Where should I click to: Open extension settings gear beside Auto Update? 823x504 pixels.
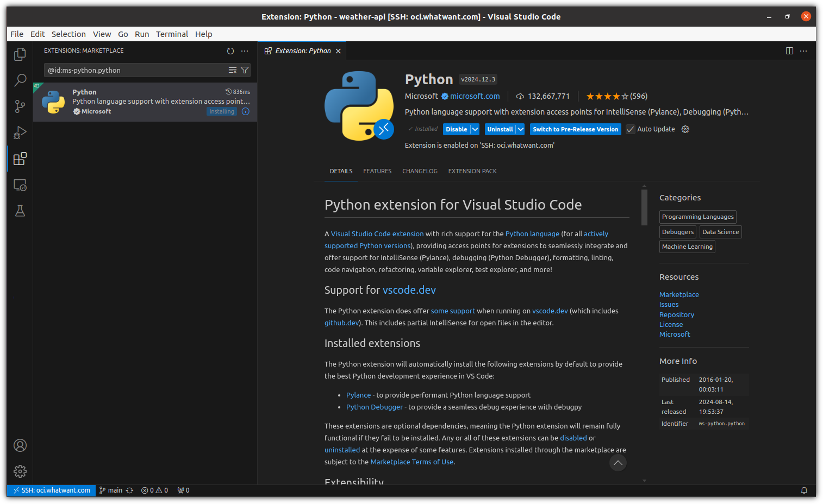click(685, 129)
